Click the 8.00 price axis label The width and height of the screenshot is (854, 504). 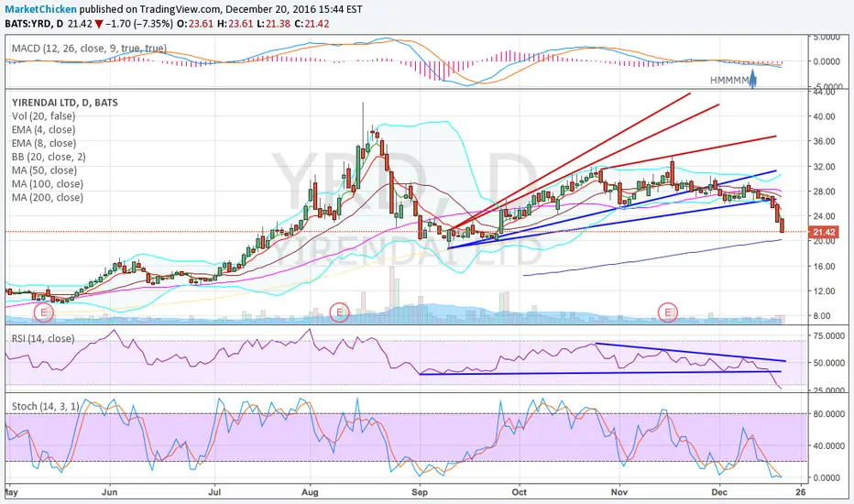click(822, 316)
